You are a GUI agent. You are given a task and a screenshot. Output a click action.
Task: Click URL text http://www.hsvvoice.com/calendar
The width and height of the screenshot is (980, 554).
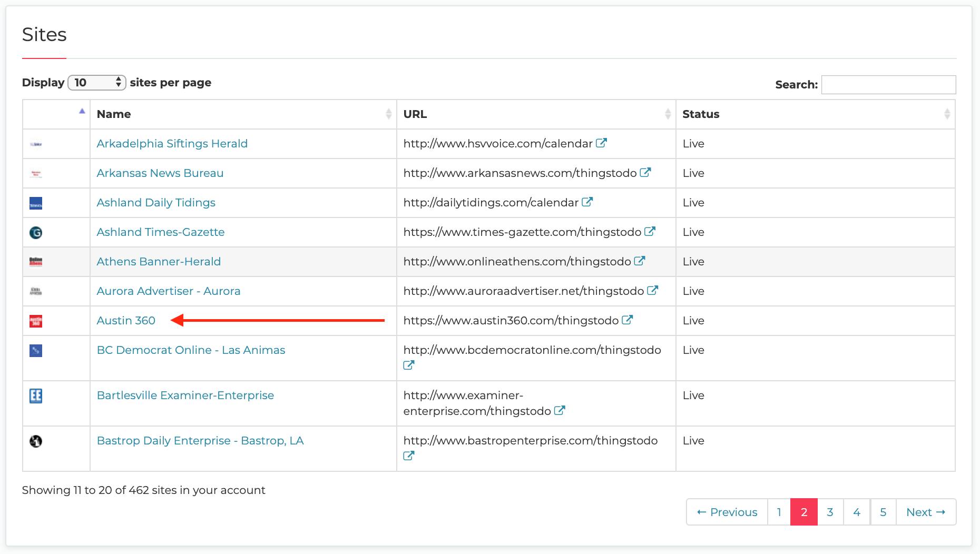[x=498, y=144]
